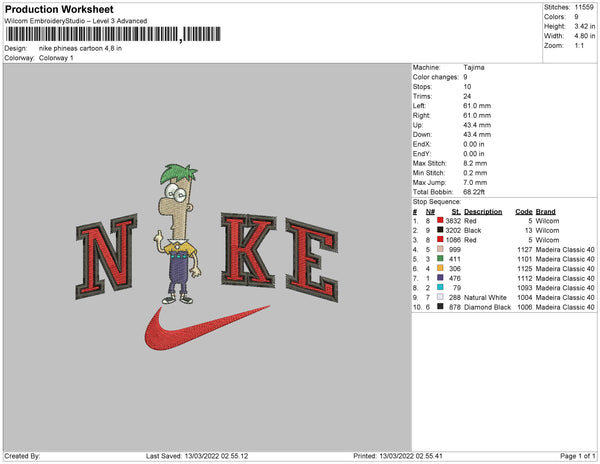
Task: Click the embroidered letter E in the preview
Action: pyautogui.click(x=312, y=260)
